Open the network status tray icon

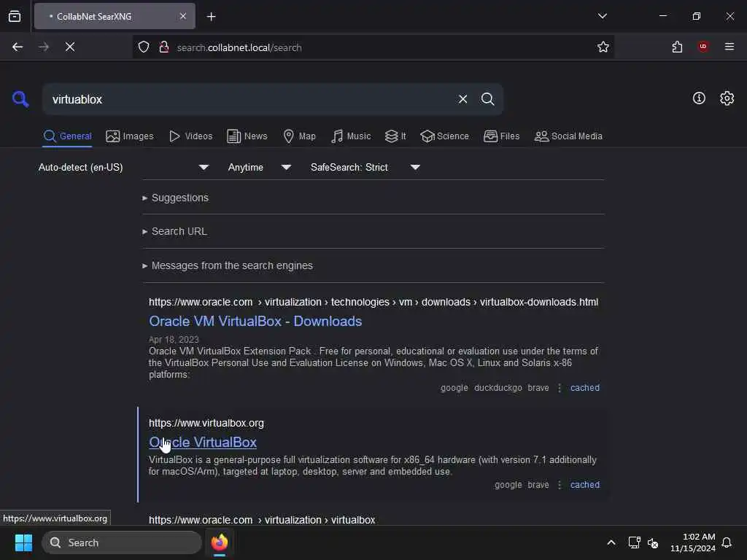[x=634, y=542]
